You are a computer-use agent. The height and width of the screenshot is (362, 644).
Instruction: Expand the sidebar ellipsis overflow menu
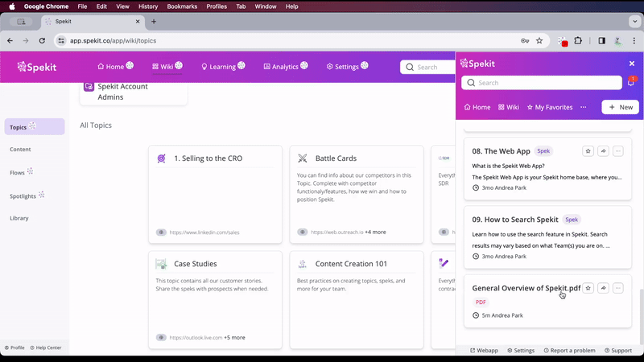(x=583, y=107)
